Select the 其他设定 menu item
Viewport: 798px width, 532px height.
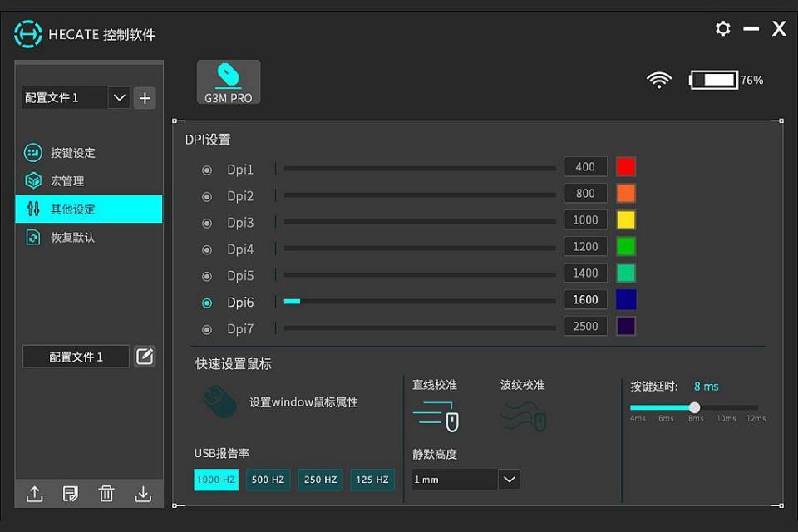(x=89, y=209)
